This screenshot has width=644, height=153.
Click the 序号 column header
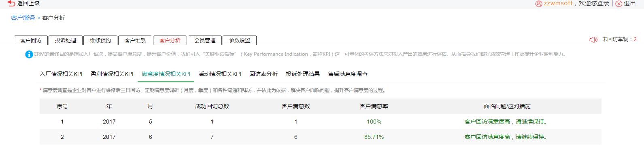click(x=62, y=106)
